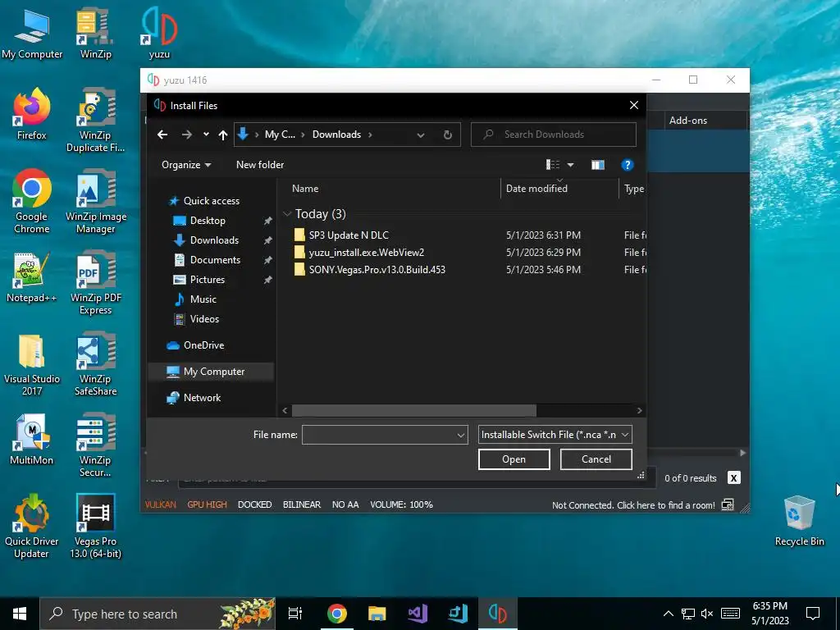The image size is (840, 630).
Task: Select the Recycle Bin icon
Action: [799, 521]
